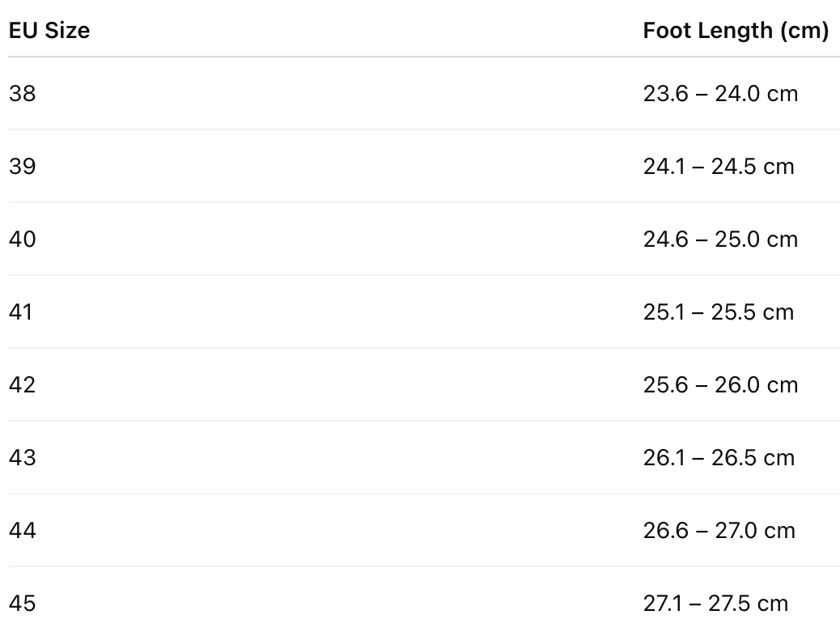Click the 27.1 – 27.5 cm foot length

pyautogui.click(x=715, y=604)
